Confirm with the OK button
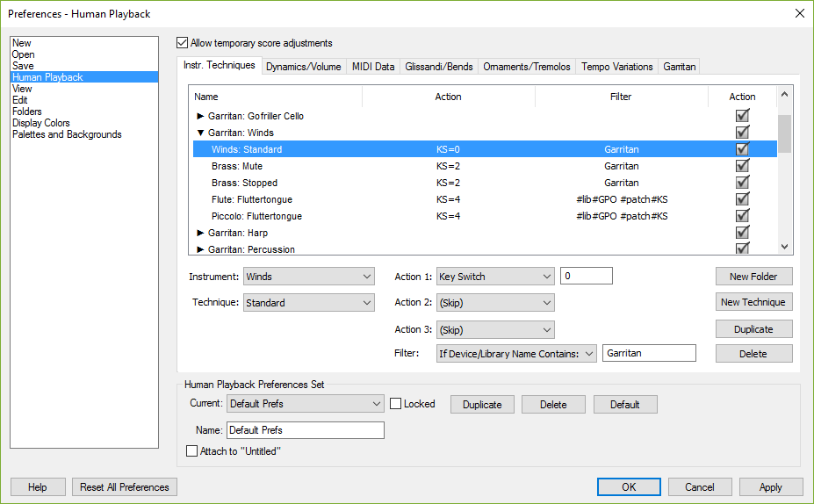814x504 pixels. (x=629, y=486)
